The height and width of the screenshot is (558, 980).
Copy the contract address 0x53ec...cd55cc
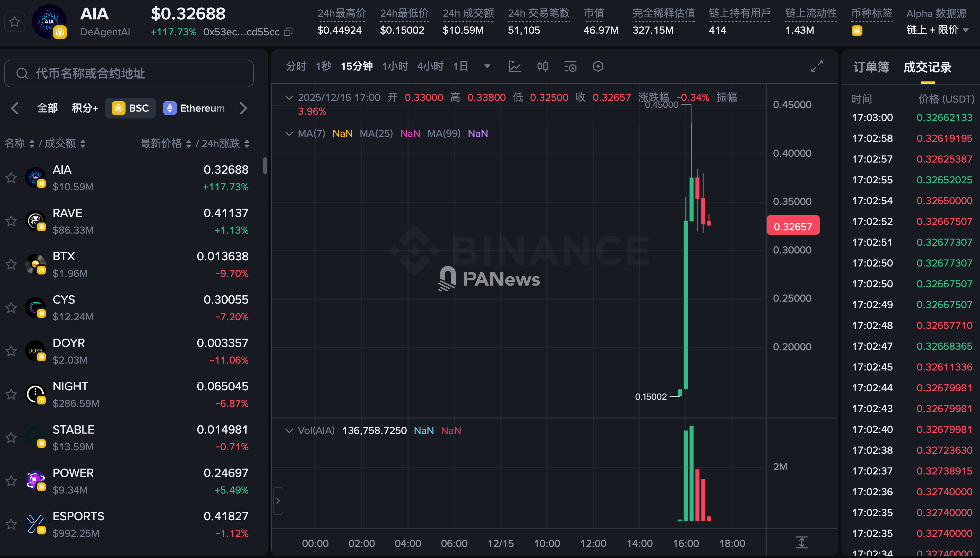287,32
